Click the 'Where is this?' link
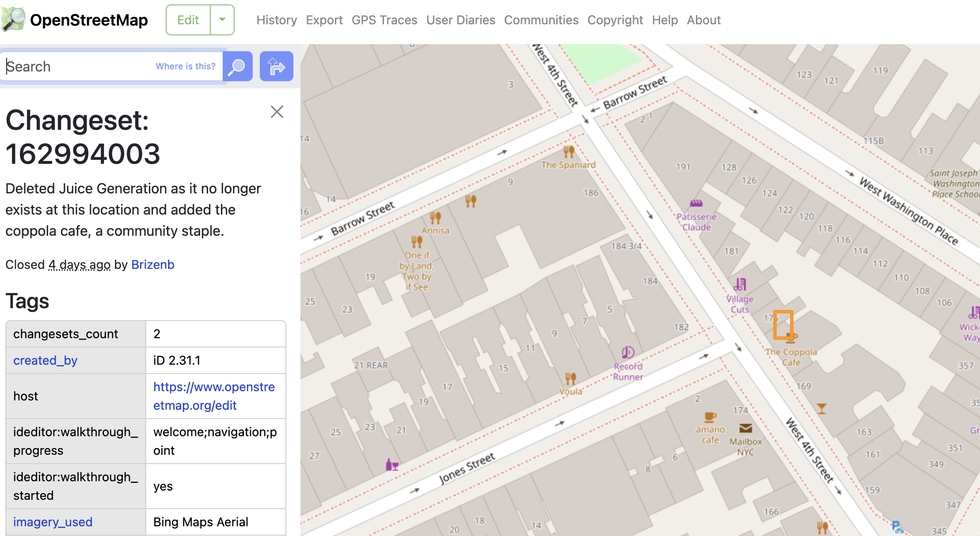Viewport: 980px width, 536px height. [x=186, y=66]
